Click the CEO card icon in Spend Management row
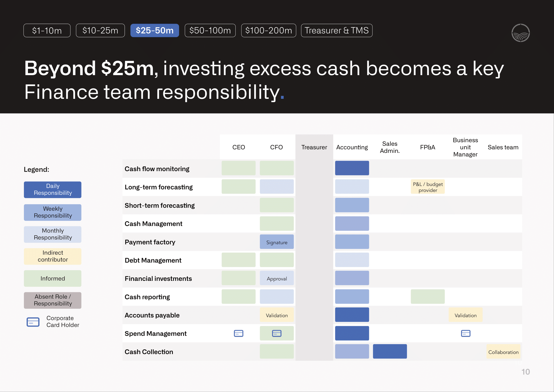Screen dimensions: 554x392 (239, 333)
